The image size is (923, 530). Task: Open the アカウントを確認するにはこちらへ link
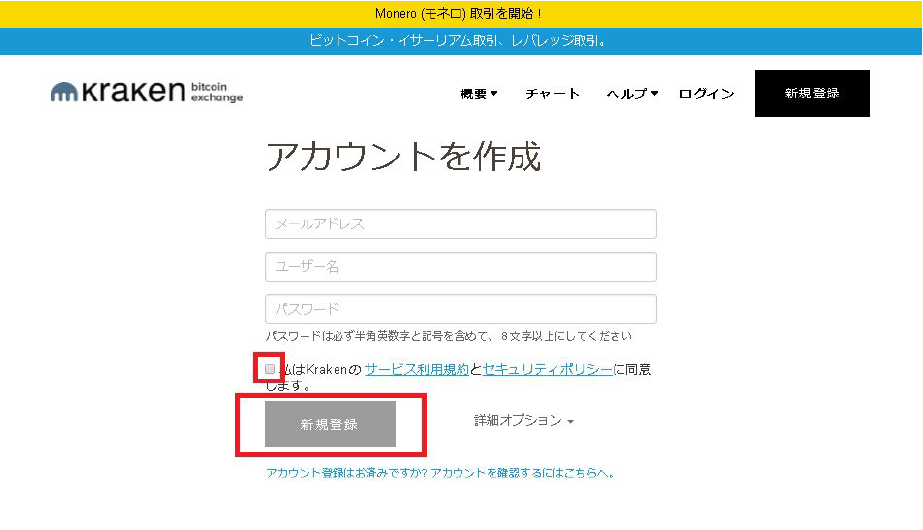pyautogui.click(x=440, y=473)
